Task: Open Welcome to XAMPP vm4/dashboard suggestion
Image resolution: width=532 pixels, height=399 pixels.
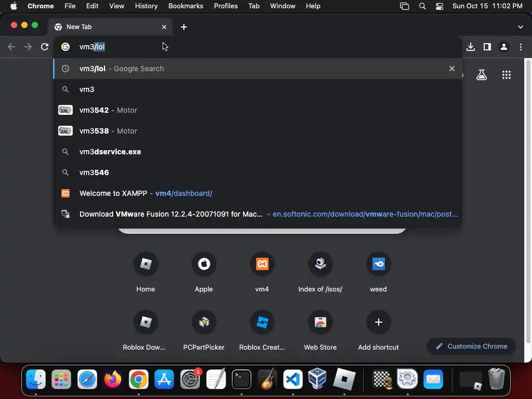Action: 258,193
